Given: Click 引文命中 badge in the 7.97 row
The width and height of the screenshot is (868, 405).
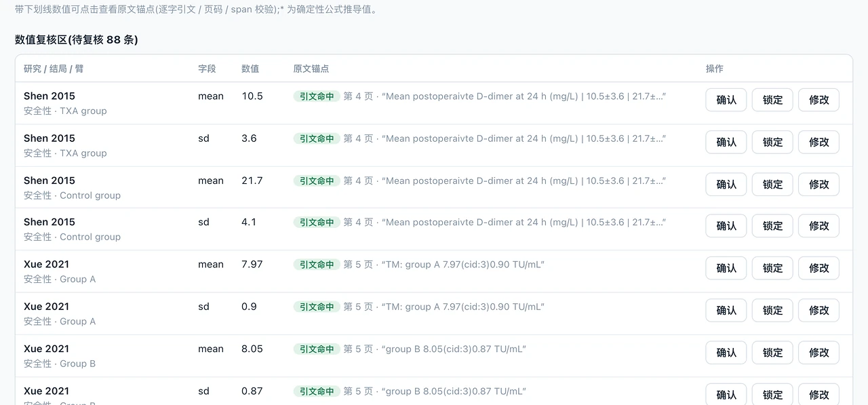Looking at the screenshot, I should (317, 265).
